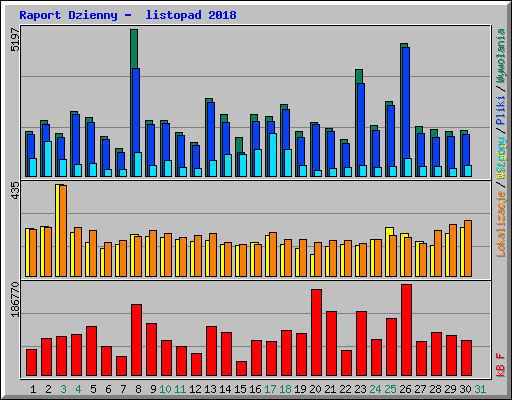
Task: Click the green weekend label 10
Action: coord(165,389)
